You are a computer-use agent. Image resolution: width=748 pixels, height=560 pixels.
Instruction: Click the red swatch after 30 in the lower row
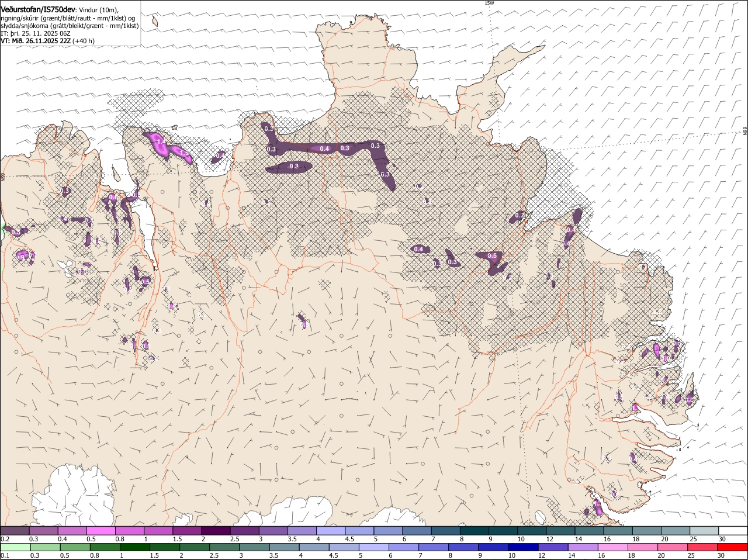[x=733, y=547]
